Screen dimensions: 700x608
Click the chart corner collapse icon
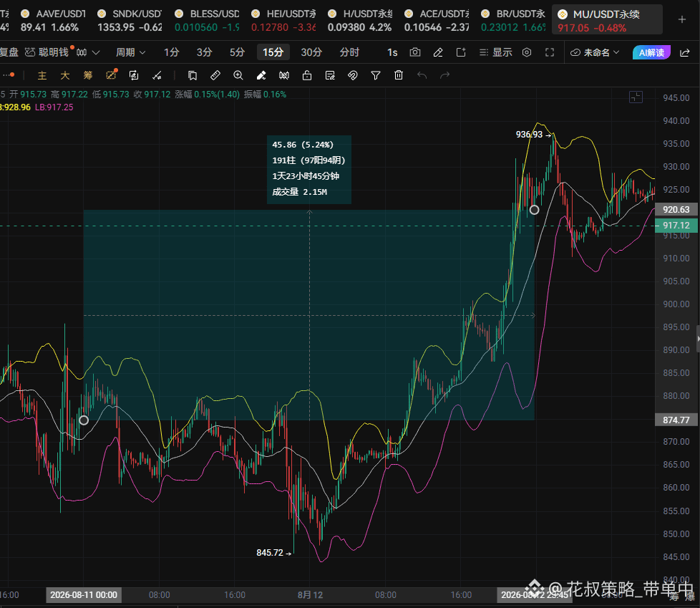(636, 97)
